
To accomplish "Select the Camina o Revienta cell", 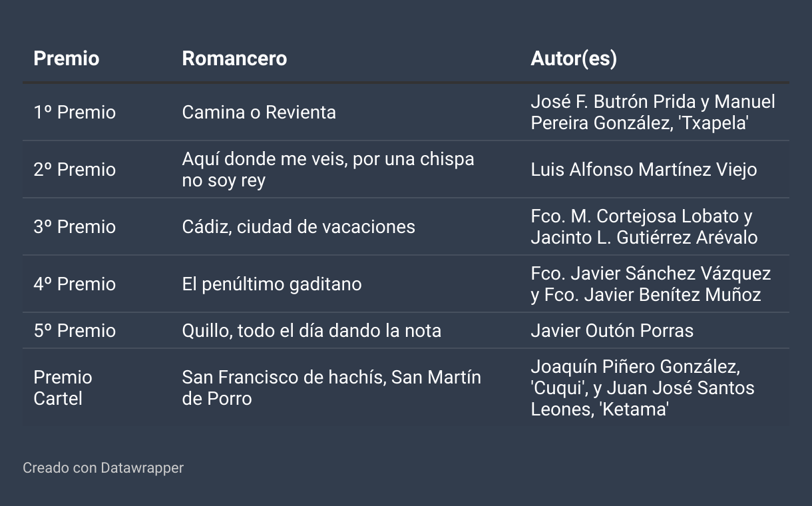I will point(259,113).
